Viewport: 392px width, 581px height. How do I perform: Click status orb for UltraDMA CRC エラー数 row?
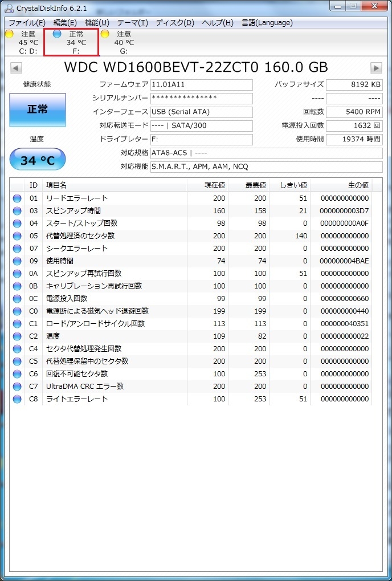17,387
